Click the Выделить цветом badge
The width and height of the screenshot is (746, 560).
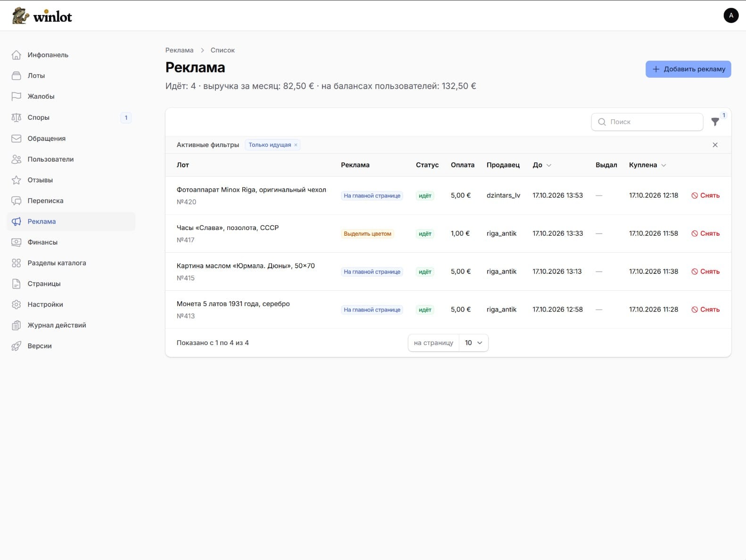pyautogui.click(x=367, y=233)
